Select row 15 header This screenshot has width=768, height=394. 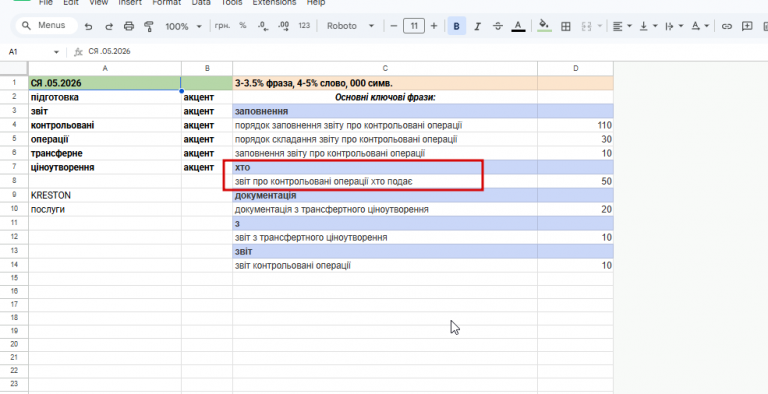(14, 278)
